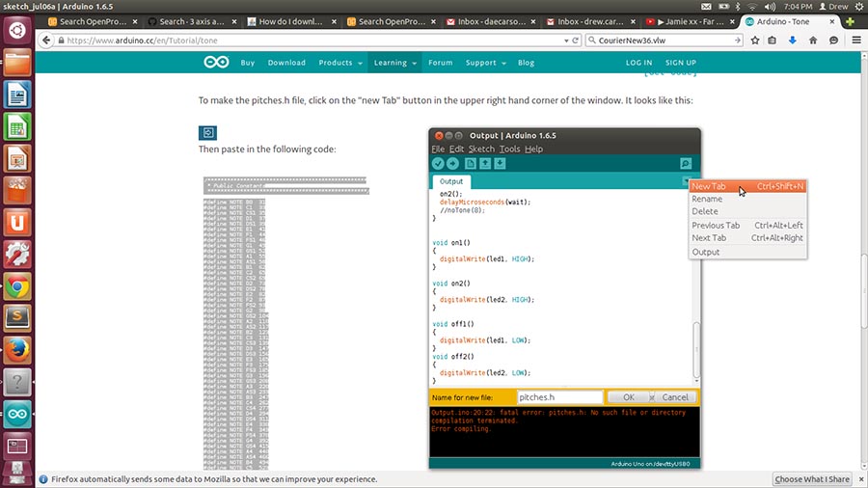Select the Output sketch tab
This screenshot has height=488, width=868.
pyautogui.click(x=451, y=181)
